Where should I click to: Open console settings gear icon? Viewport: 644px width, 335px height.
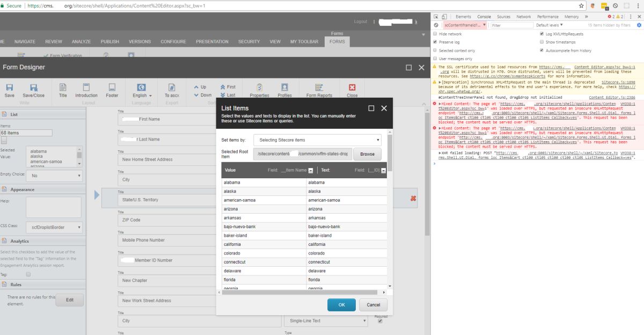(639, 25)
